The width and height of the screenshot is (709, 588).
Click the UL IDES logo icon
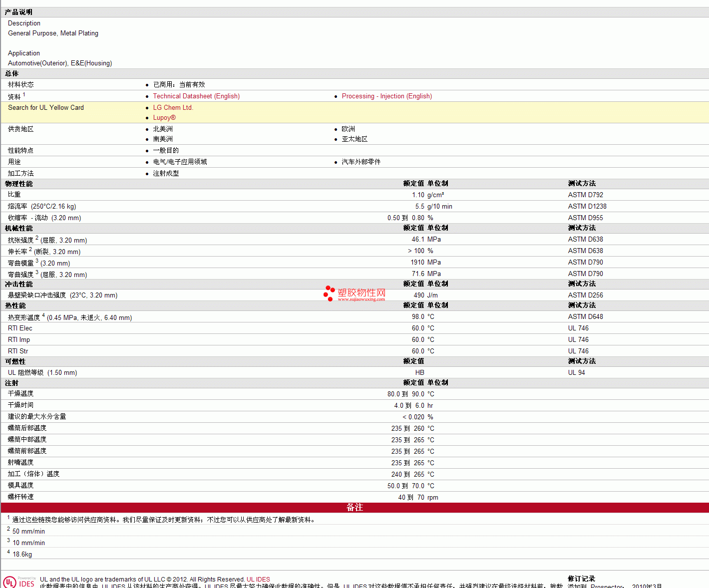pos(19,582)
